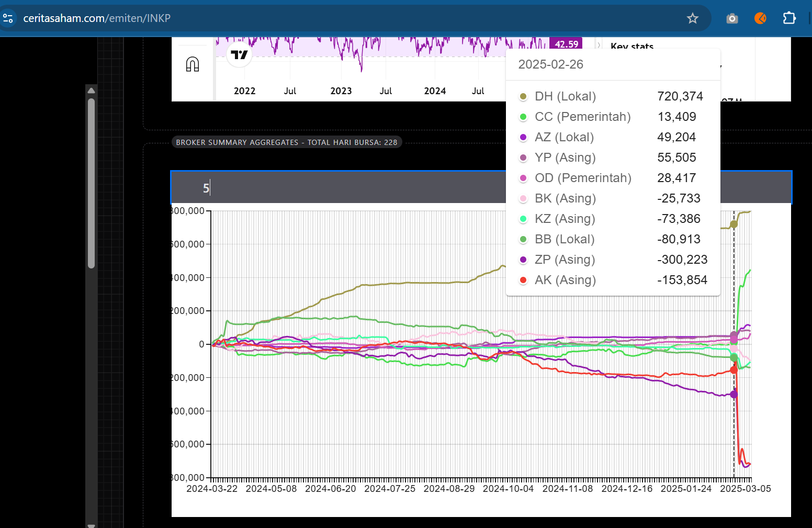Click the Broker Summary Aggregates header label
This screenshot has height=528, width=812.
(x=286, y=142)
